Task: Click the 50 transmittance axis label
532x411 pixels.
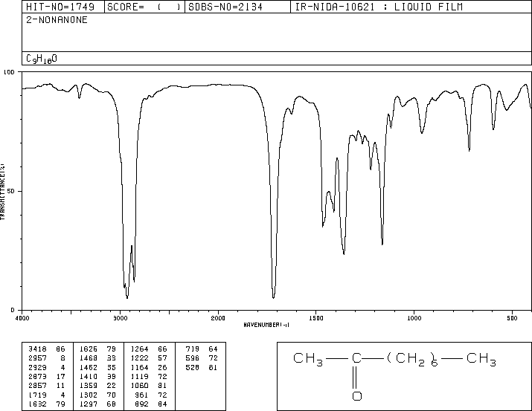Action: 11,191
